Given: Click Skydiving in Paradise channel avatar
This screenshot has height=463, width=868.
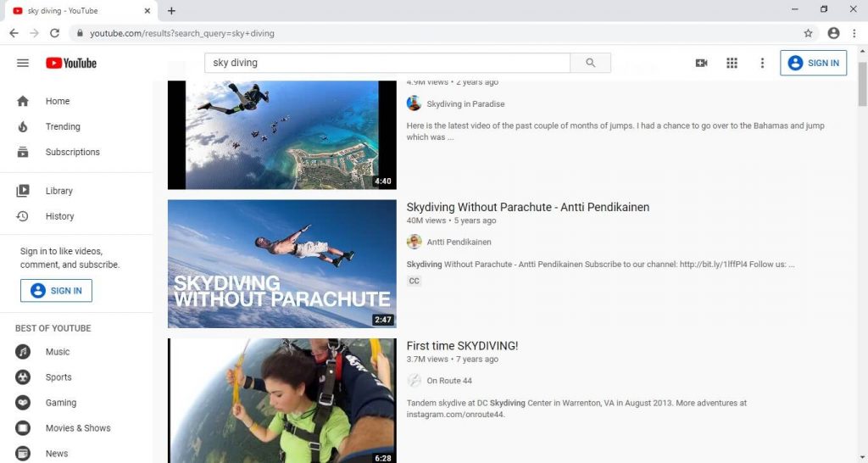Looking at the screenshot, I should [x=414, y=103].
